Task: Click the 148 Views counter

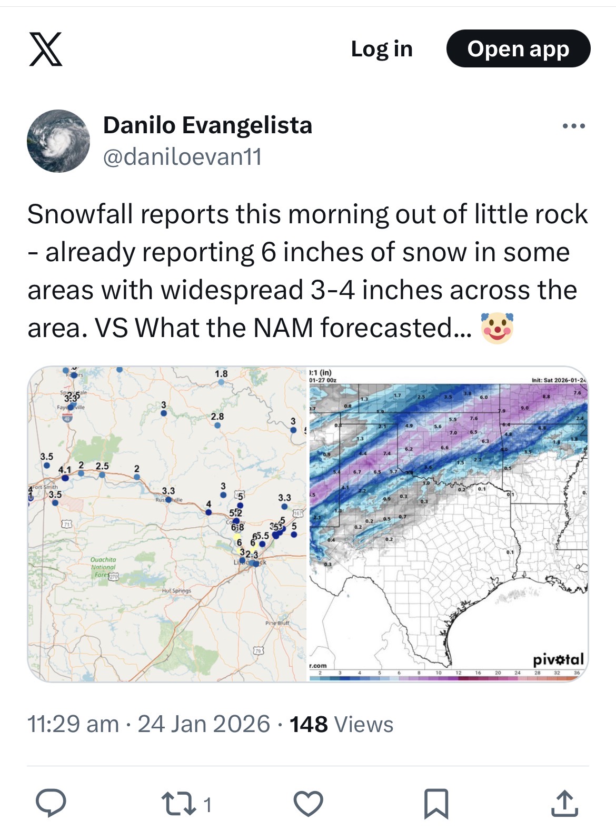Action: 341,724
